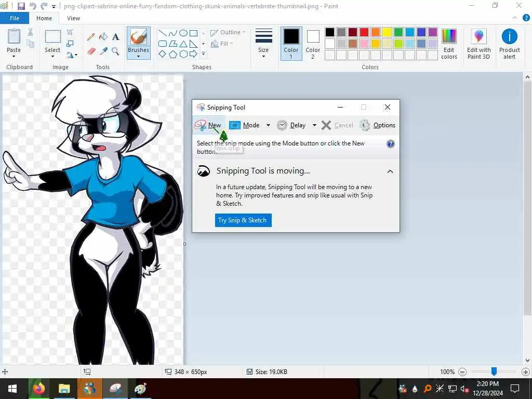The height and width of the screenshot is (399, 532).
Task: Open the Brushes dropdown arrow
Action: point(138,56)
